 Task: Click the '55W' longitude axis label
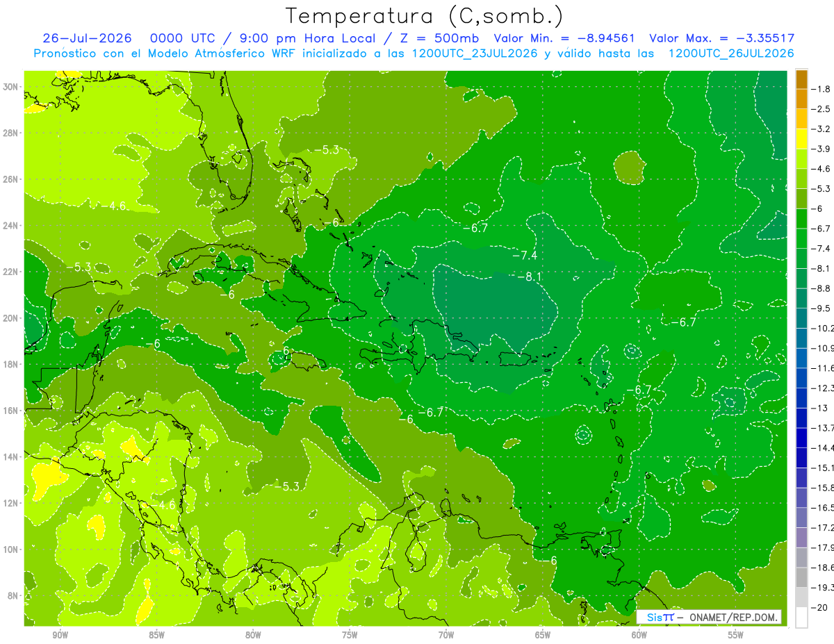point(735,634)
